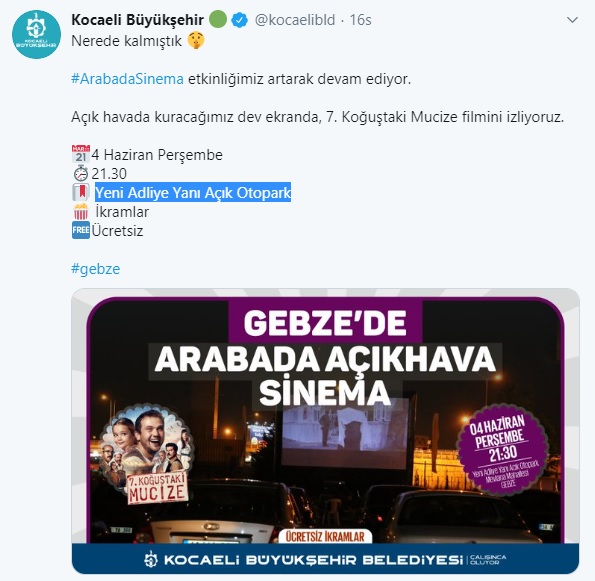
Task: Click the FREE emoji beside Ücretsiz
Action: click(x=81, y=230)
